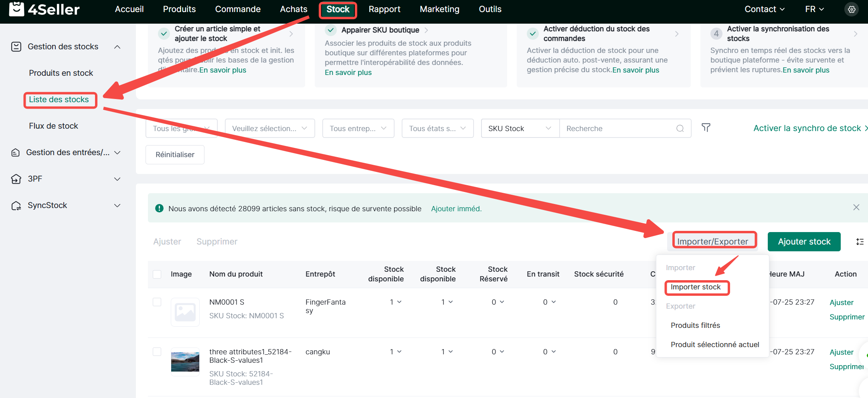The image size is (868, 398).
Task: Open the SKU Stock search type dropdown
Action: tap(520, 128)
